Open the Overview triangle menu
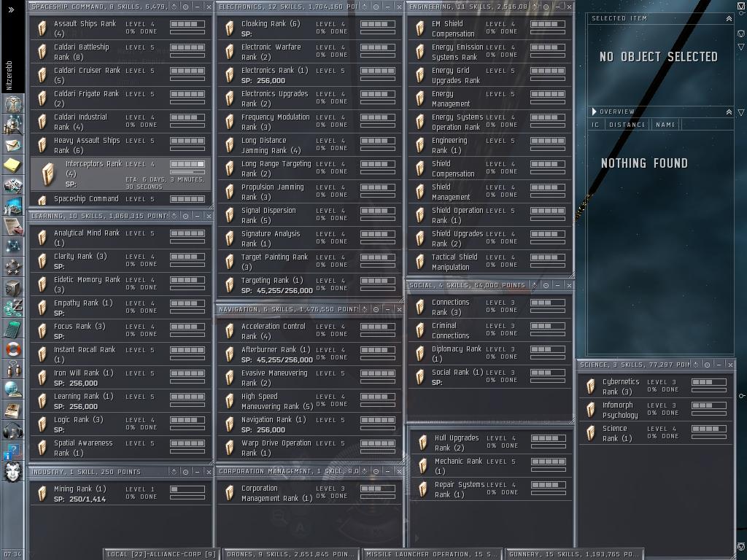The width and height of the screenshot is (747, 560). point(594,112)
